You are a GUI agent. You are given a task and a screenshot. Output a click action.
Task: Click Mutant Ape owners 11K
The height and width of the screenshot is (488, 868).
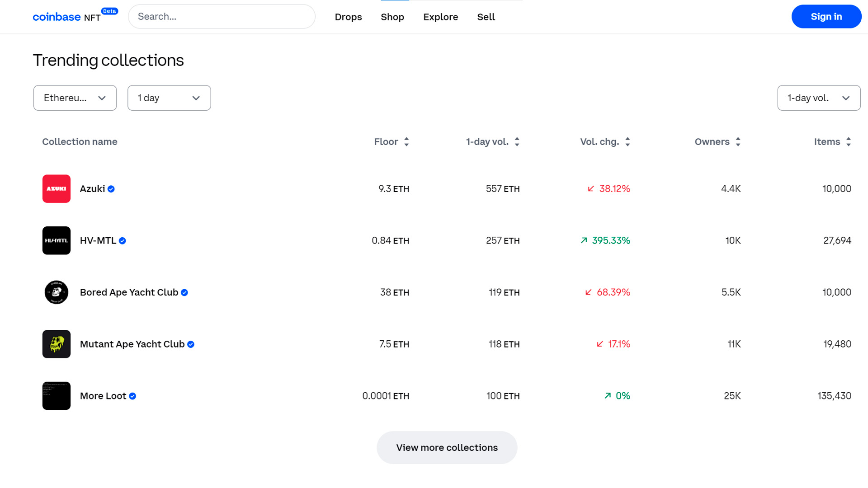pyautogui.click(x=734, y=344)
